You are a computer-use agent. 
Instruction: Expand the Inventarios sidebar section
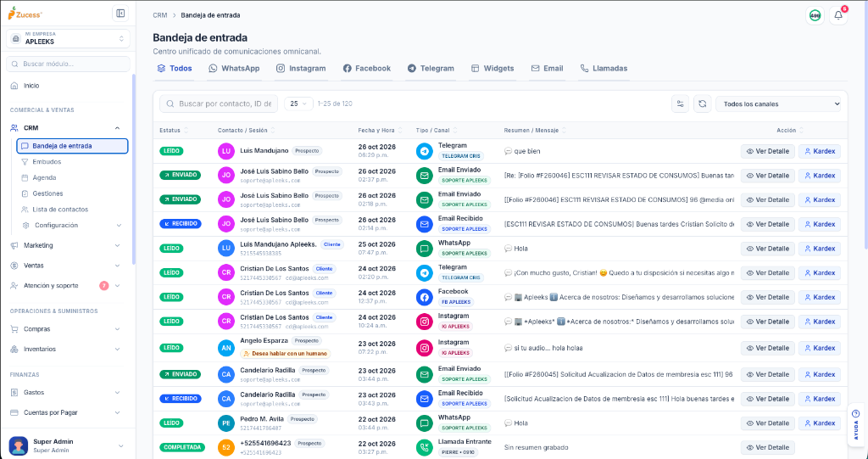coord(117,350)
